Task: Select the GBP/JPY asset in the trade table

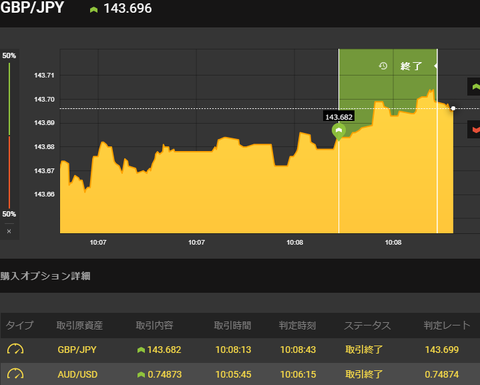Action: [77, 350]
